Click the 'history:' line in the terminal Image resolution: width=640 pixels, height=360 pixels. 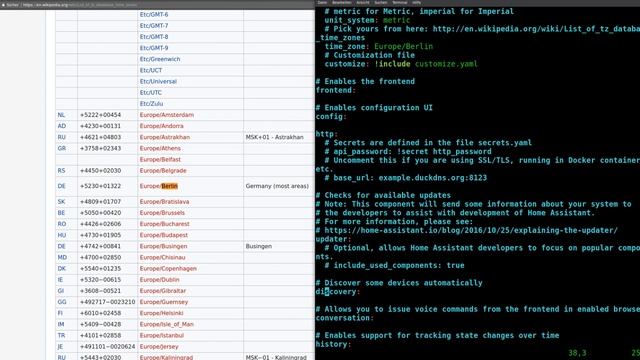pos(333,344)
